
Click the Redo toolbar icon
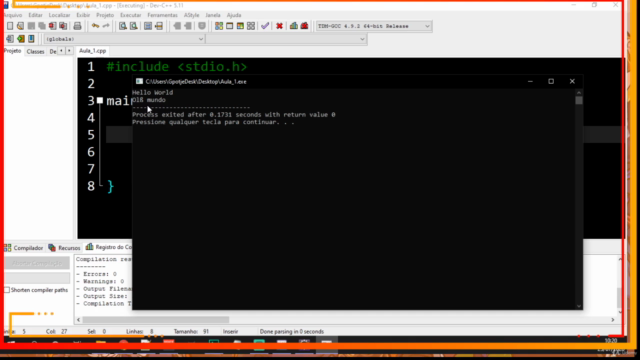(106, 26)
